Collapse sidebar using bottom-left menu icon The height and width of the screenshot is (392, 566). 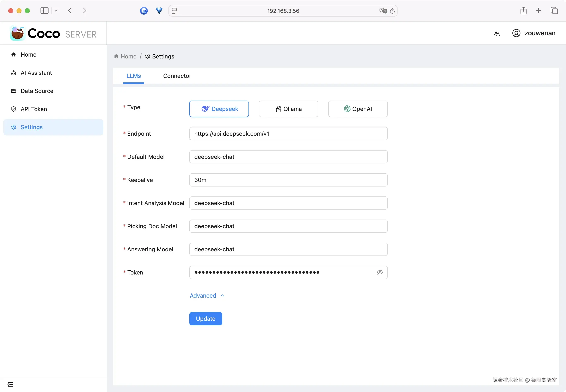click(10, 384)
